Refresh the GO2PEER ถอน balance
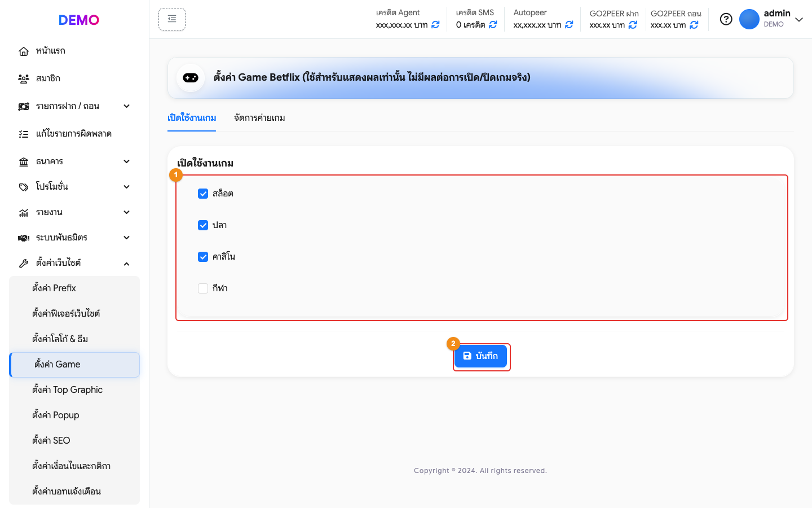 tap(694, 25)
